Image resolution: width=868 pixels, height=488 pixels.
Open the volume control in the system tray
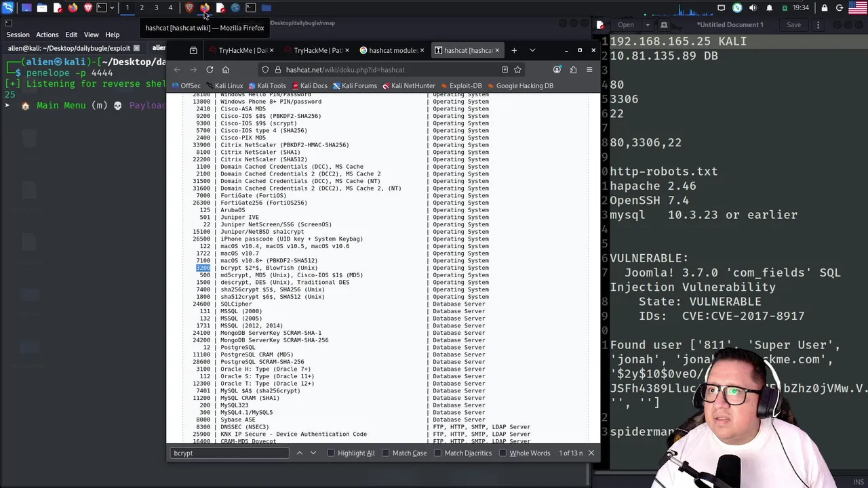753,7
